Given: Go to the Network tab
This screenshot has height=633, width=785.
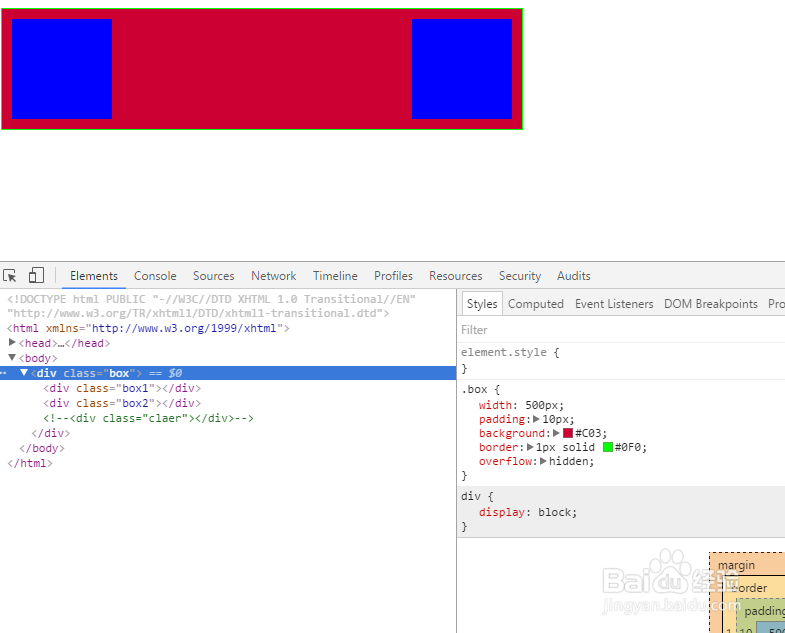Looking at the screenshot, I should tap(273, 276).
